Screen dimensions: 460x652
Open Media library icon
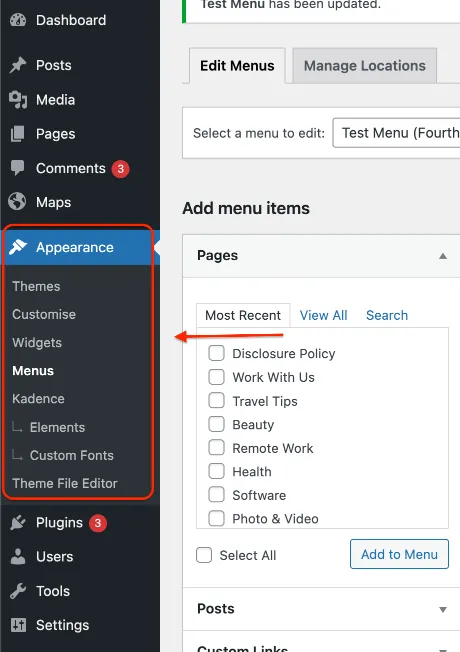(x=18, y=100)
